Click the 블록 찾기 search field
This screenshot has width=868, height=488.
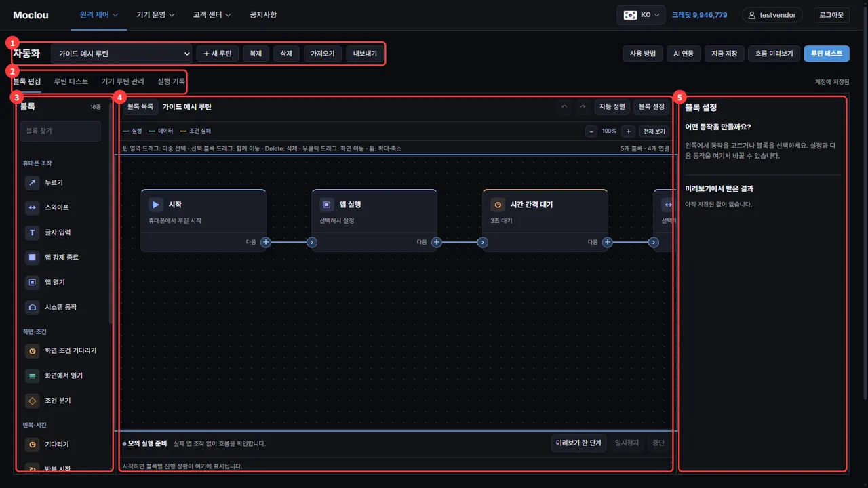[x=60, y=131]
